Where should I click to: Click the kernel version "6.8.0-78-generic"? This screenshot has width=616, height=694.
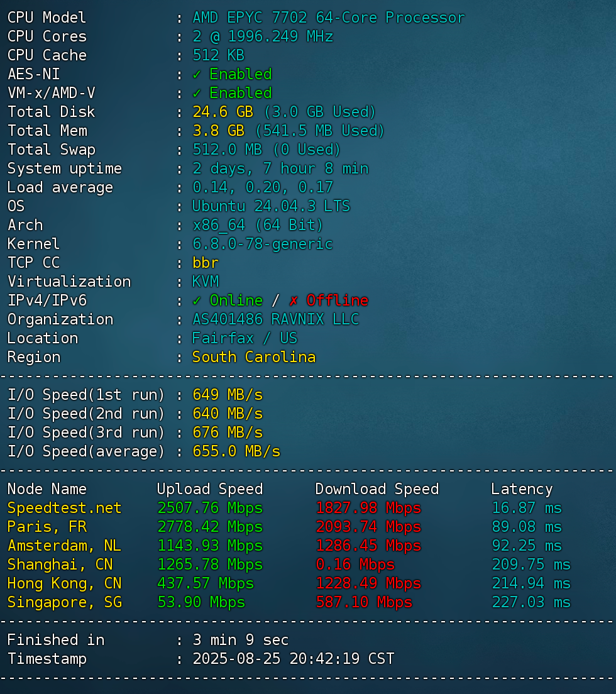(x=262, y=245)
